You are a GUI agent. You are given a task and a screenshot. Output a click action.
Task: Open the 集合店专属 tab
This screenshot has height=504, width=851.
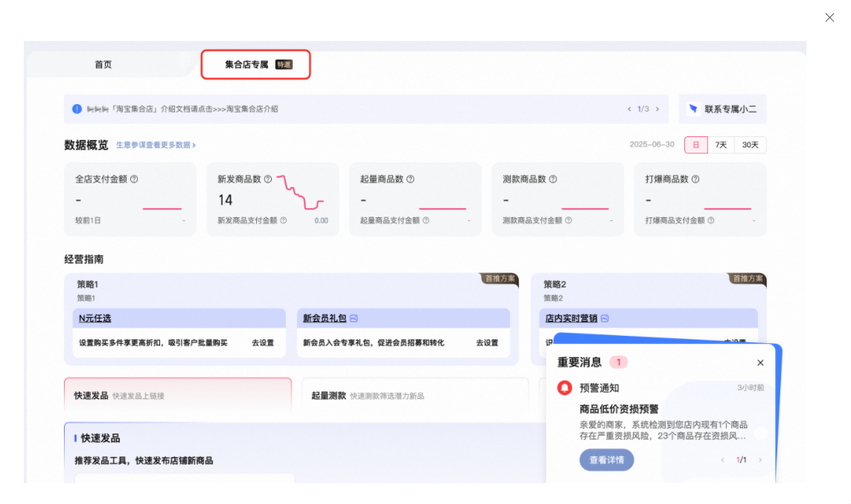click(255, 65)
